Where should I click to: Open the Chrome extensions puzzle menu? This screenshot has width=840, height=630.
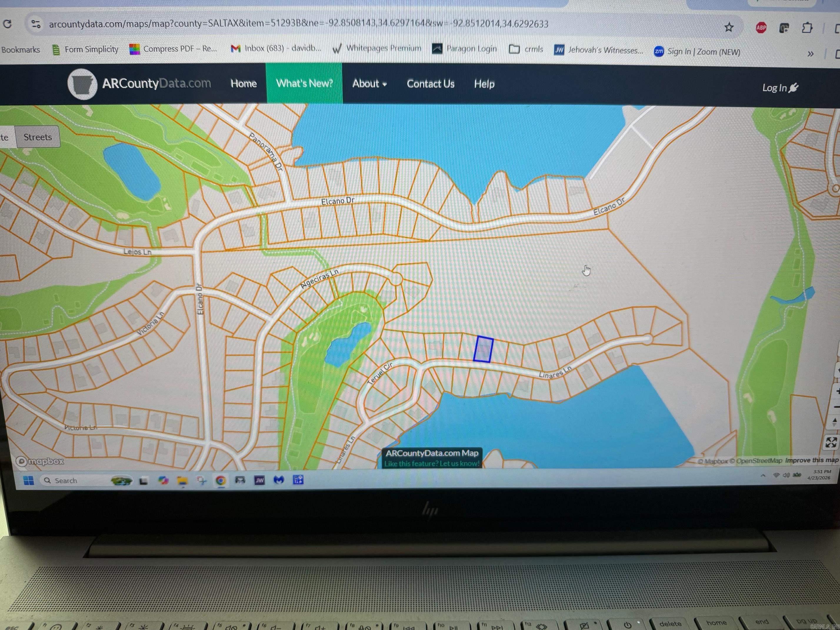coord(806,28)
